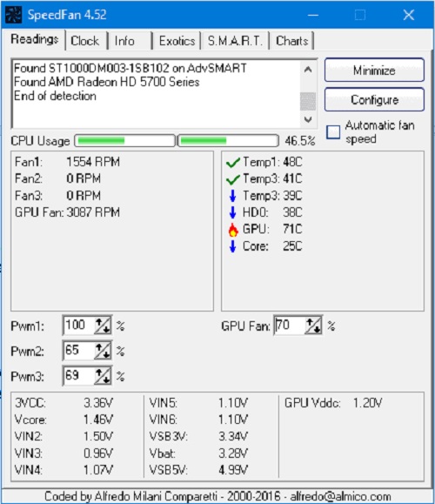Click the Temp1 48C reading
This screenshot has width=435, height=504.
(x=272, y=162)
